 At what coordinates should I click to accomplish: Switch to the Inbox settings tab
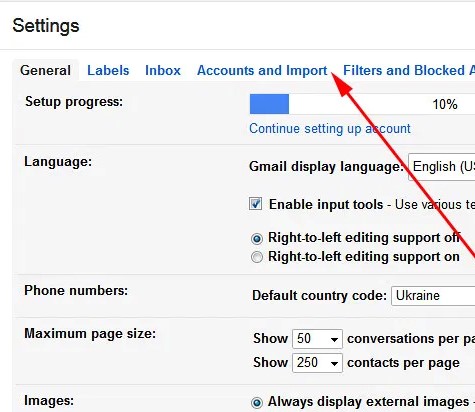click(x=163, y=70)
